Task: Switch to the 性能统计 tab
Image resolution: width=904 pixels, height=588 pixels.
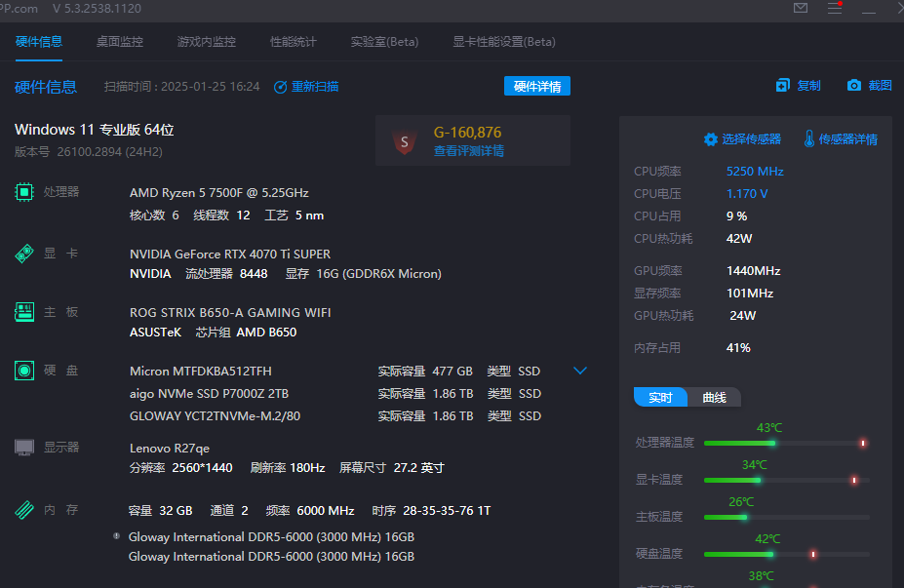Action: coord(293,42)
